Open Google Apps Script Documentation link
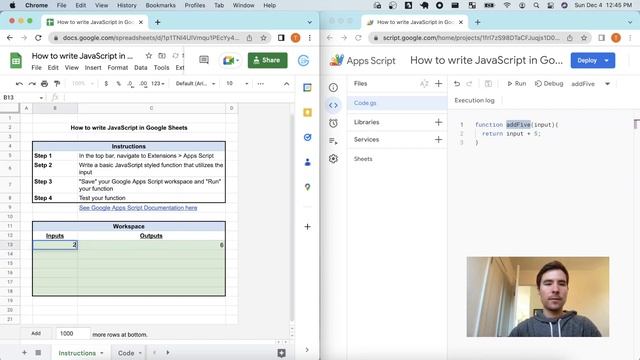This screenshot has width=640, height=360. (x=138, y=208)
